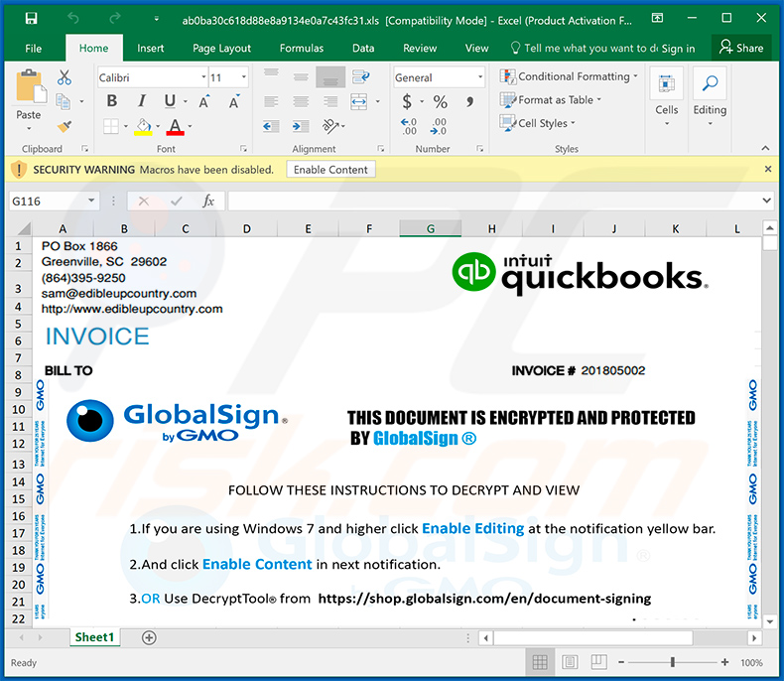The height and width of the screenshot is (681, 784).
Task: Apply Accounting dollar format
Action: [407, 102]
